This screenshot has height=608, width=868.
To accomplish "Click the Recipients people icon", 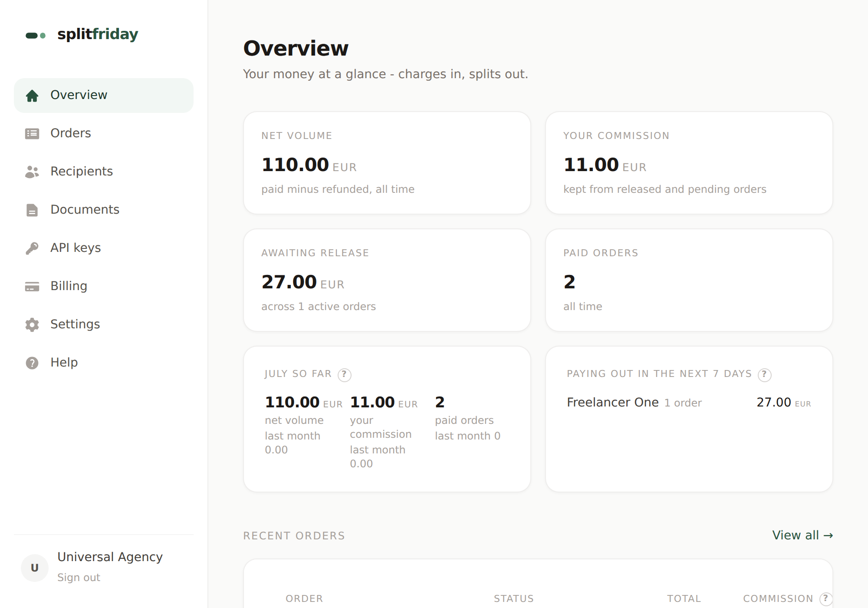I will coord(32,172).
